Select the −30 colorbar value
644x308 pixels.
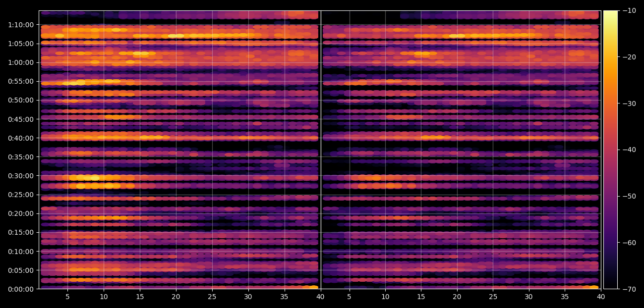pos(630,103)
